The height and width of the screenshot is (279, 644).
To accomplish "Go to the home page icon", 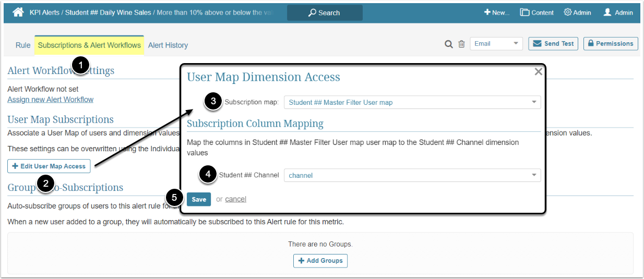I will pos(18,12).
